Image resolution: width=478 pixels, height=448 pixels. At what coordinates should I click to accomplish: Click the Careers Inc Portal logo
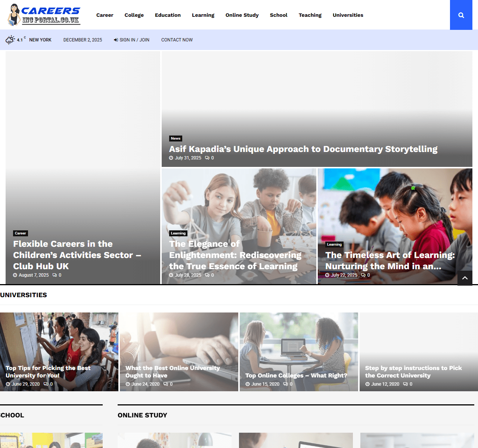click(x=44, y=15)
